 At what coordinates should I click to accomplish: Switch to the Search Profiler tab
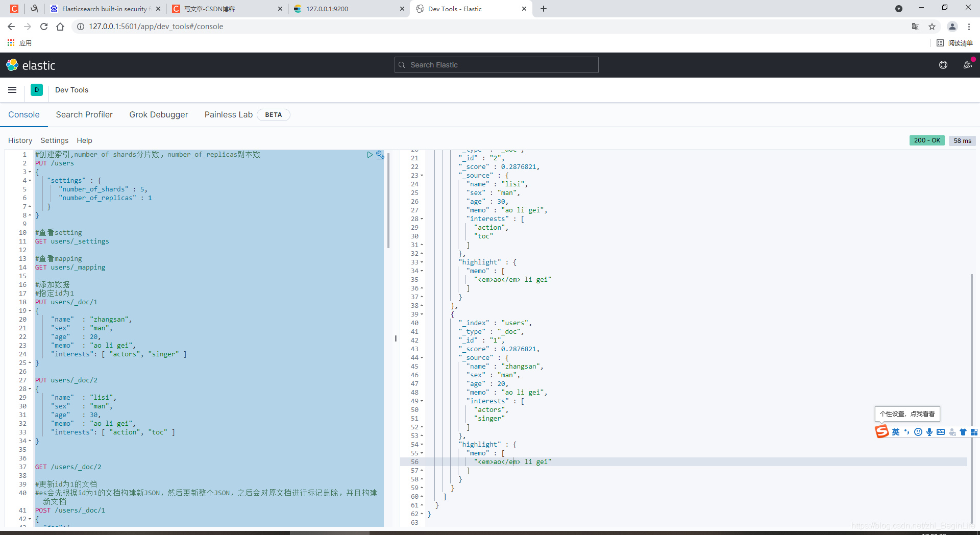pos(84,114)
